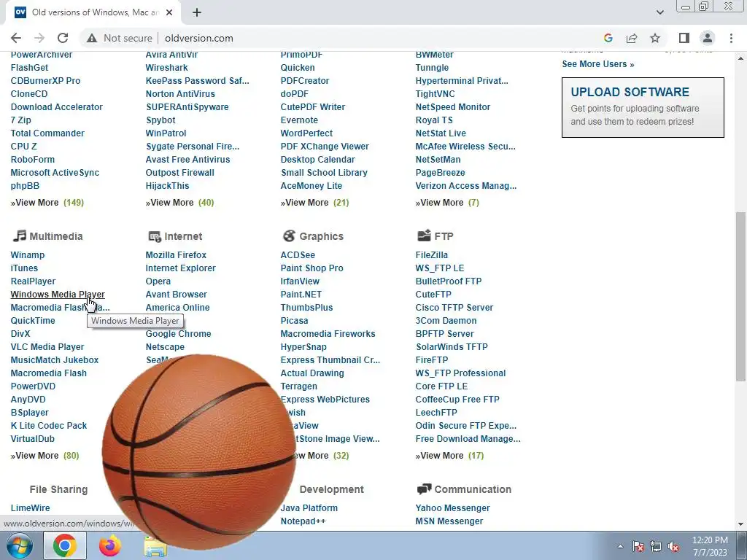This screenshot has width=747, height=560.
Task: Share this page using share icon
Action: click(x=632, y=38)
